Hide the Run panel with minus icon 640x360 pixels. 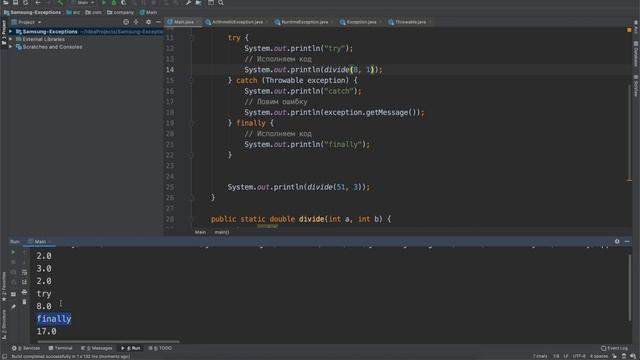[x=627, y=242]
